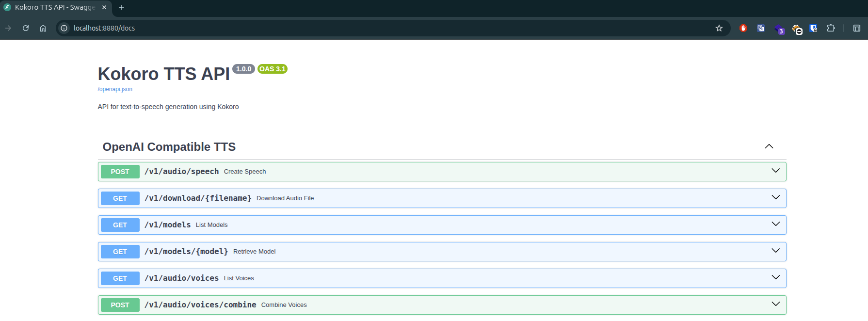Expand the POST /v1/audio/speech chevron
Image resolution: width=868 pixels, height=321 pixels.
coord(775,171)
